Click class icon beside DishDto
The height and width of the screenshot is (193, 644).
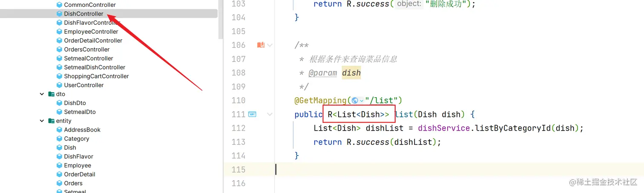60,103
